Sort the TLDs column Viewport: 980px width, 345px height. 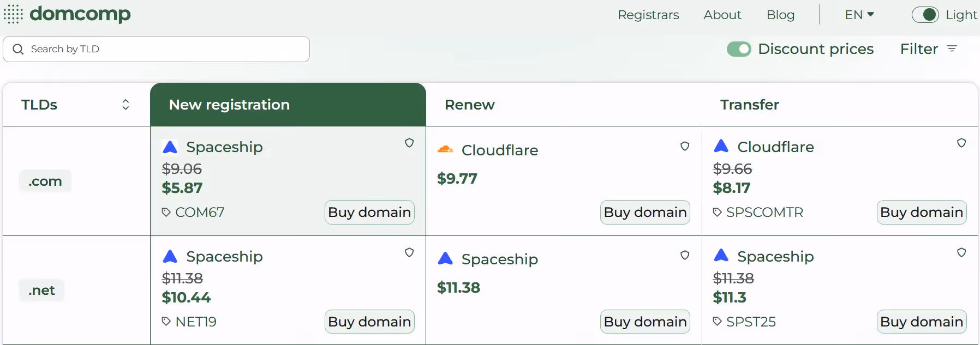click(x=126, y=105)
